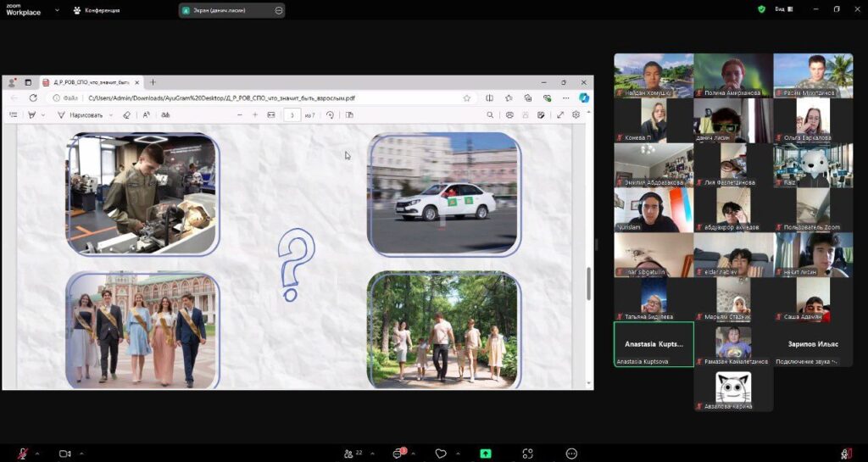The width and height of the screenshot is (868, 462).
Task: Click the PDF vertical scrollbar thumb
Action: (x=588, y=283)
